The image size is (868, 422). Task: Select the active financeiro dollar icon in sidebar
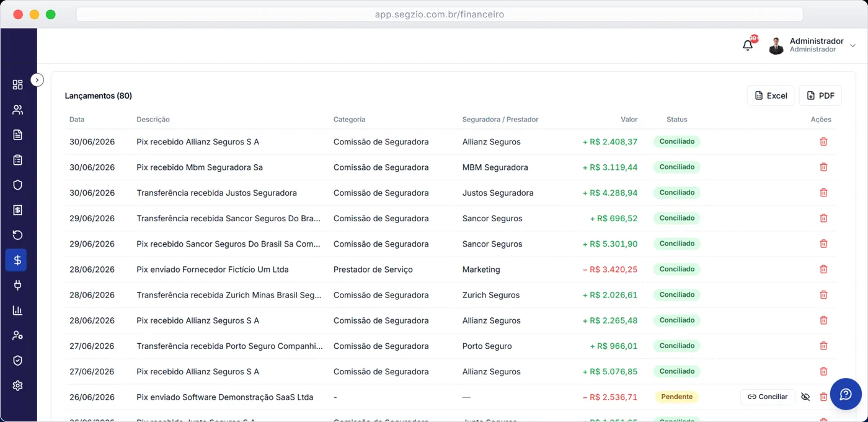point(17,260)
